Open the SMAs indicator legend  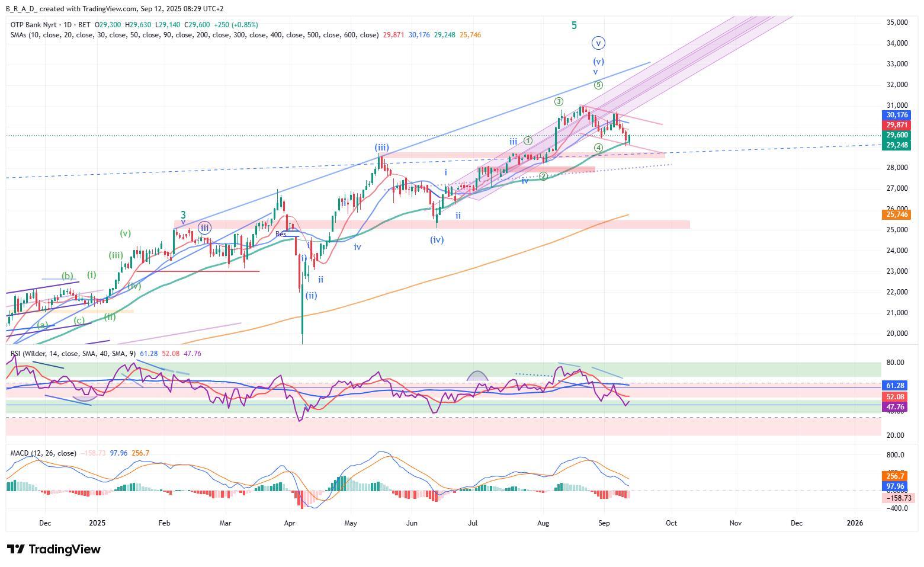pyautogui.click(x=194, y=35)
